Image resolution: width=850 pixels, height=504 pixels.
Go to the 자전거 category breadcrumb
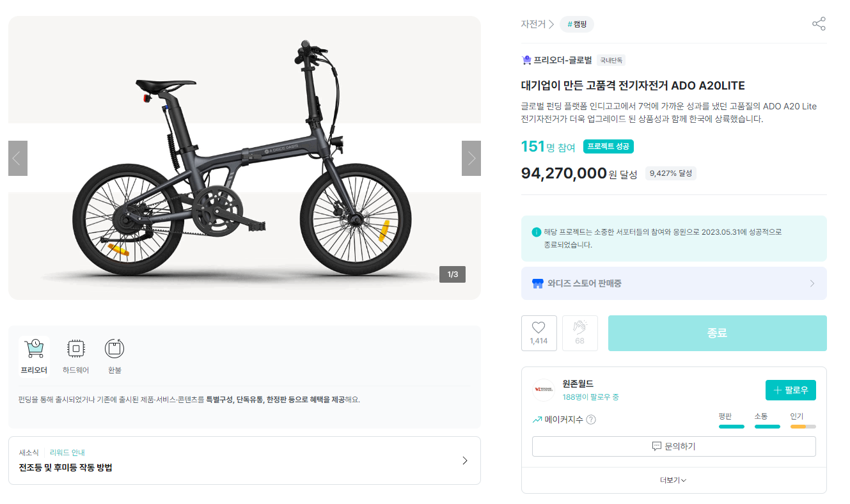pos(533,24)
